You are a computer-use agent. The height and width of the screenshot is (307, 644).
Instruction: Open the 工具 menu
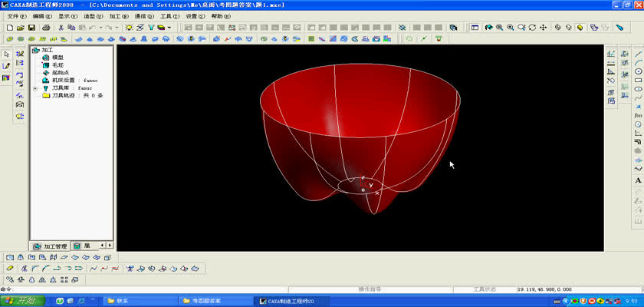click(169, 16)
